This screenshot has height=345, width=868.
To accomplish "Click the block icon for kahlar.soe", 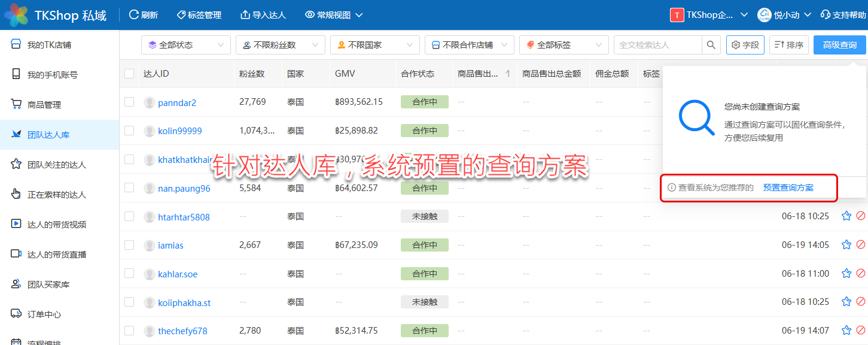I will click(x=861, y=273).
